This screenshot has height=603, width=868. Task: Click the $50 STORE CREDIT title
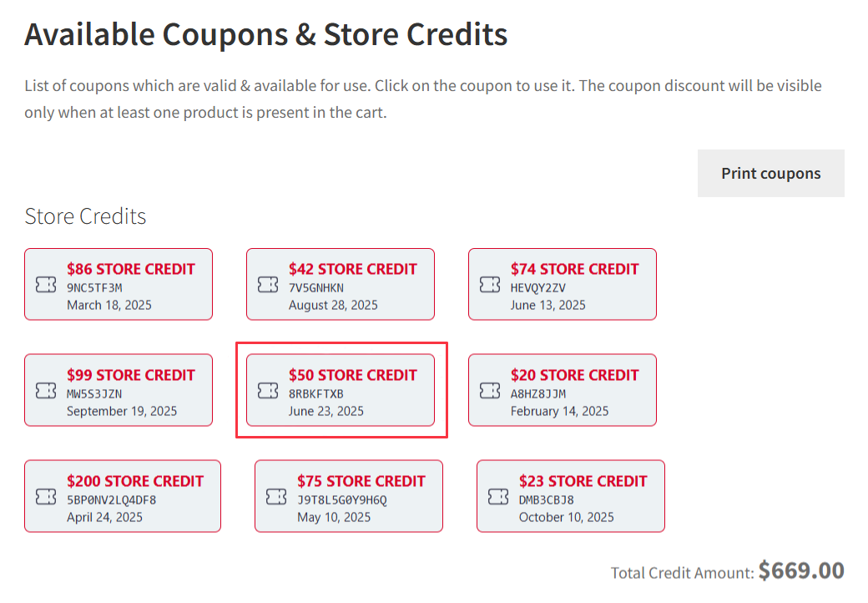353,375
